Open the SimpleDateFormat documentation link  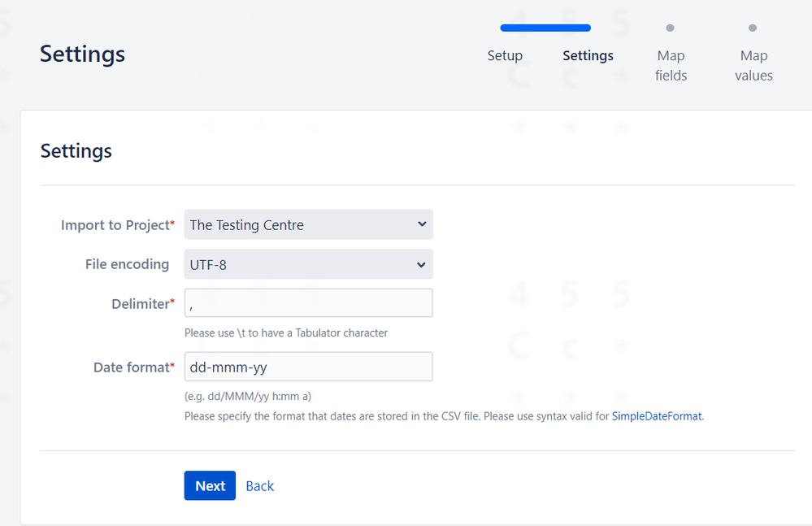657,415
